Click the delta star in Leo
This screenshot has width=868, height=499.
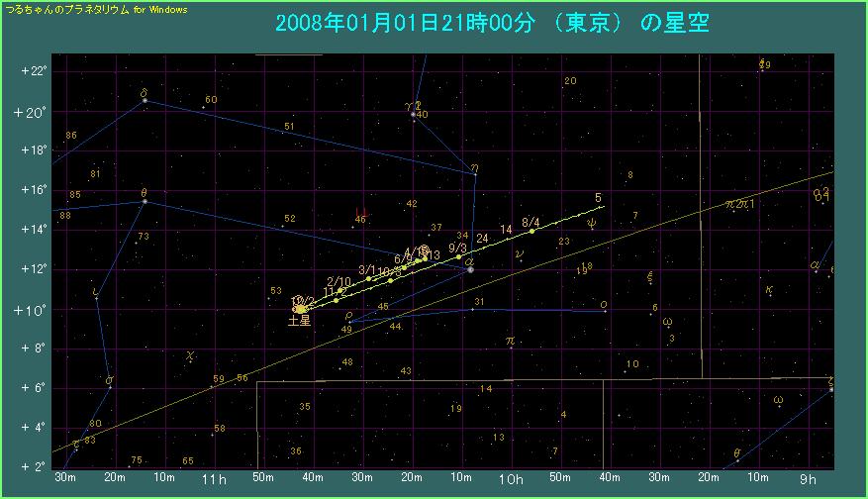coord(145,100)
